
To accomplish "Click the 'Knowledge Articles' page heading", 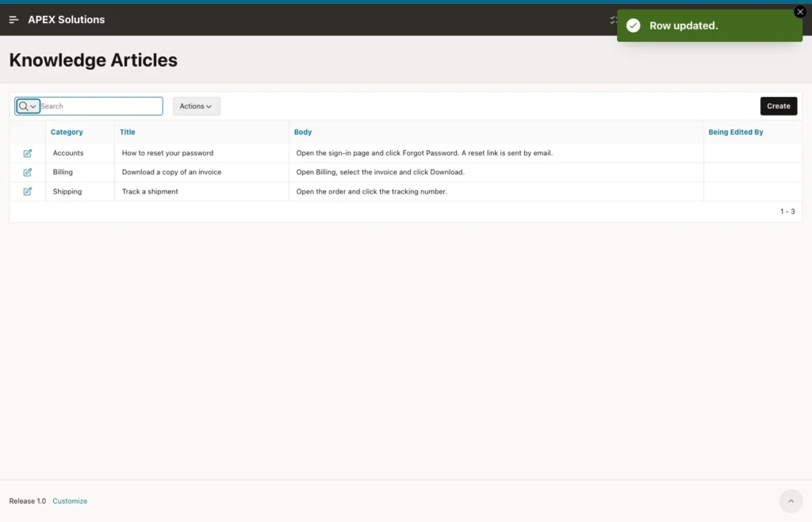I will point(94,60).
